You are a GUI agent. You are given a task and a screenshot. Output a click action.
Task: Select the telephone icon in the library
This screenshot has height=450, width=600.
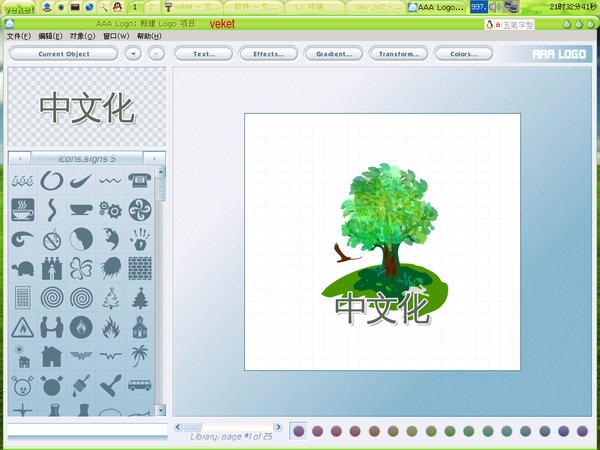[139, 180]
